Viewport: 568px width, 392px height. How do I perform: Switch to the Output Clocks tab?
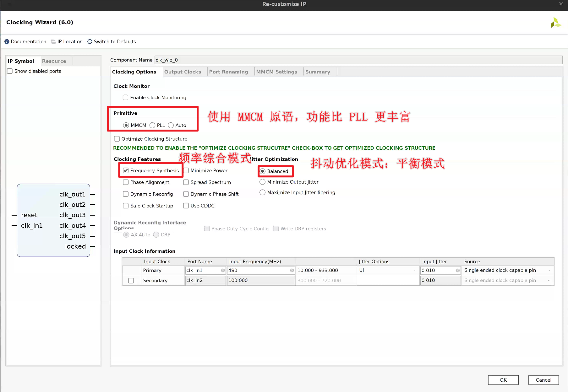(x=183, y=72)
